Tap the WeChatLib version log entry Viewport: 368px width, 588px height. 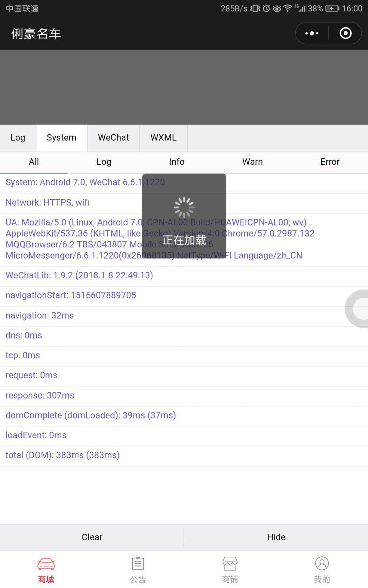tap(79, 275)
